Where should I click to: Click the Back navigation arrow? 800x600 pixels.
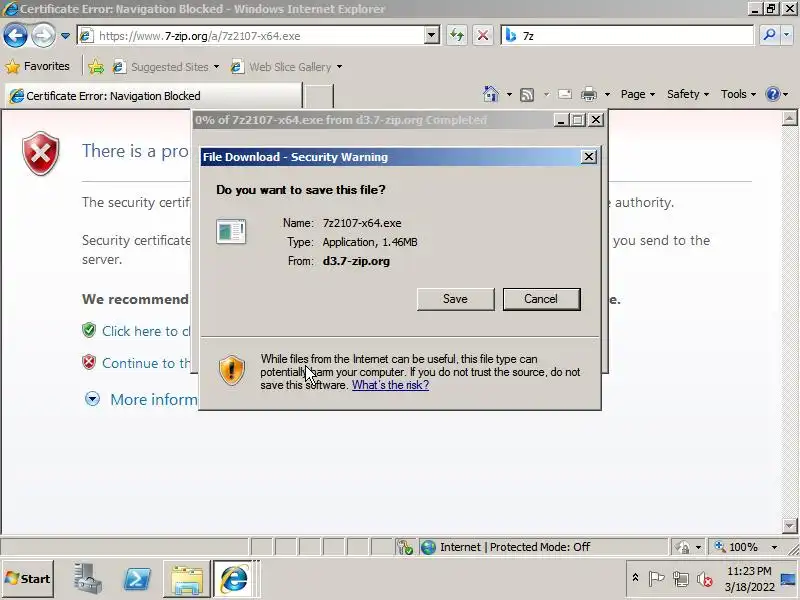[x=15, y=36]
